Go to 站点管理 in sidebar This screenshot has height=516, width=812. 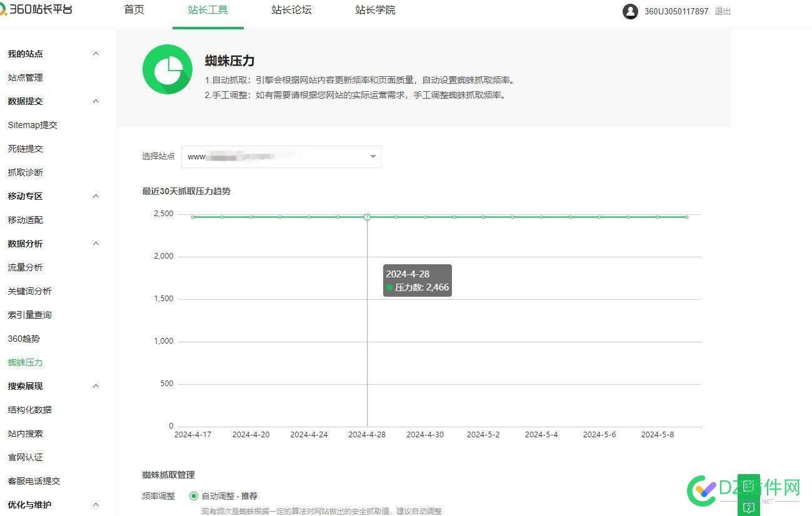pyautogui.click(x=26, y=77)
